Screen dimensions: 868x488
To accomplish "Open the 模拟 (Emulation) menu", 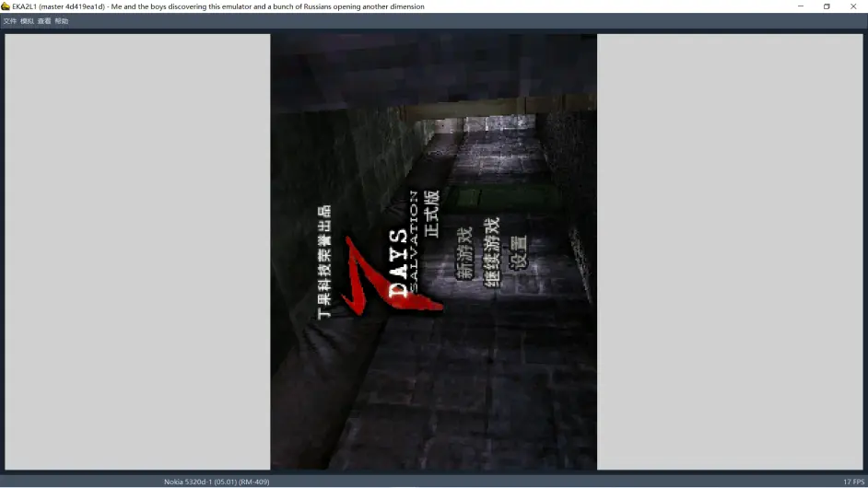I will click(x=27, y=21).
